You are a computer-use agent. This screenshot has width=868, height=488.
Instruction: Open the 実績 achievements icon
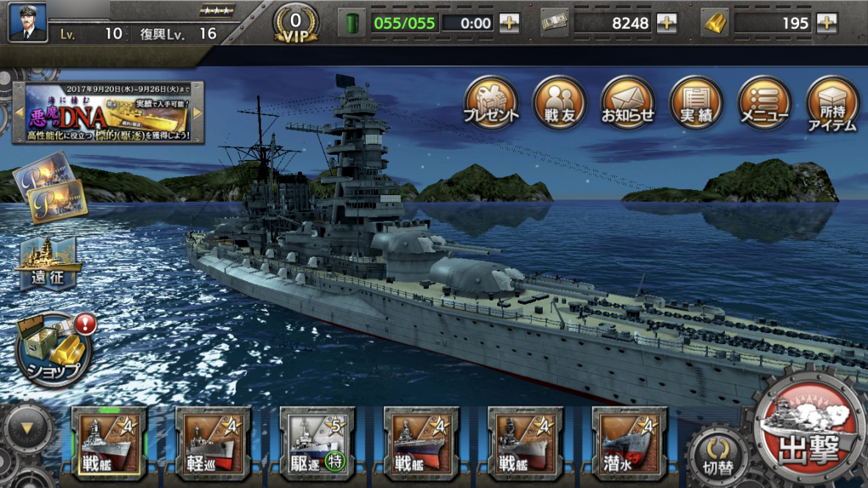tap(696, 103)
